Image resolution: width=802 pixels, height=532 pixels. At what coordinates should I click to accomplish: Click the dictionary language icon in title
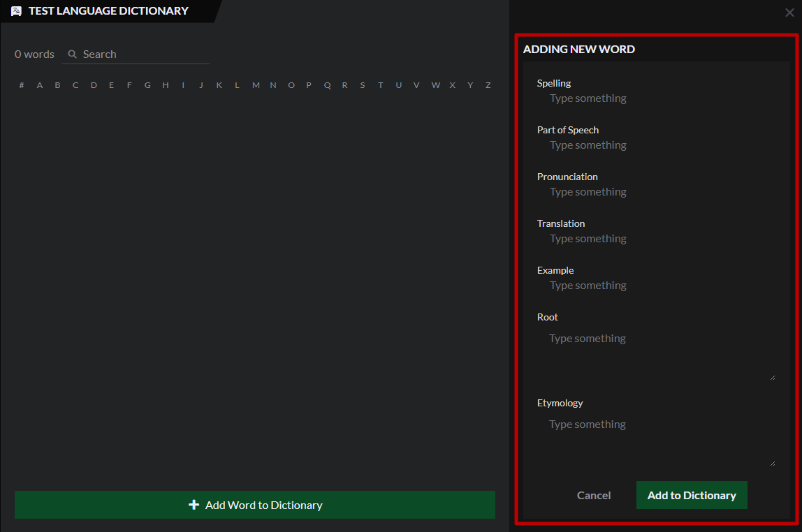tap(16, 11)
